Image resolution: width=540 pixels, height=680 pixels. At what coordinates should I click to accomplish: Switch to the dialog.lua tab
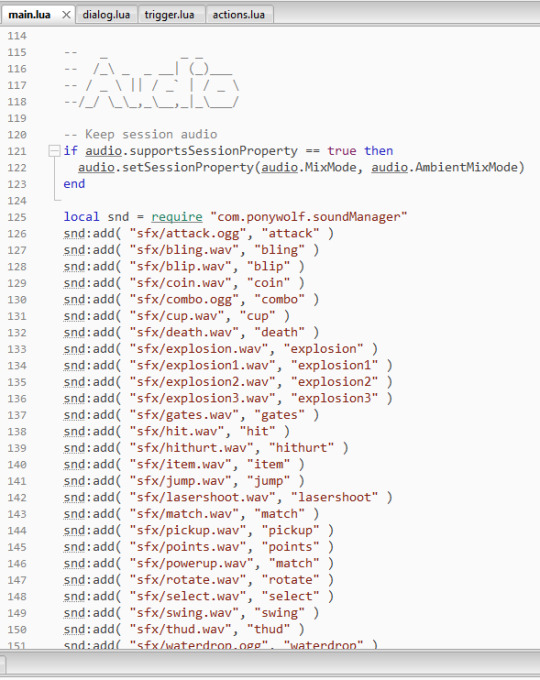coord(106,15)
